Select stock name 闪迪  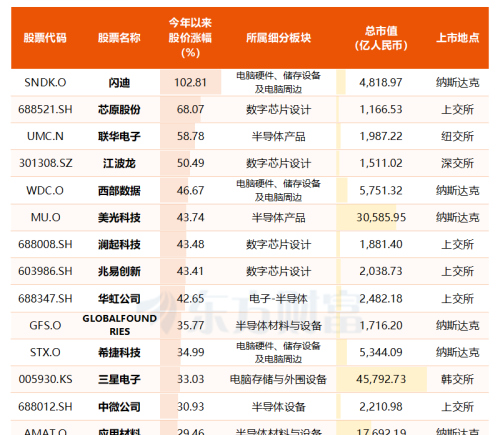pos(119,82)
